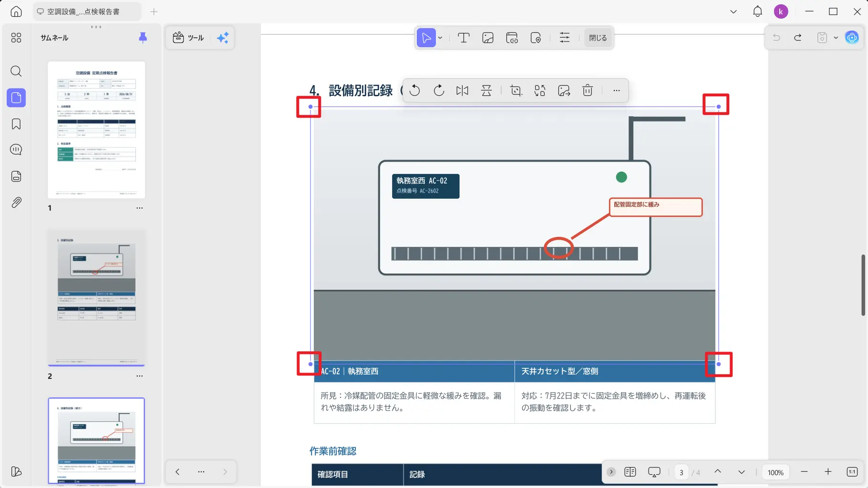Viewport: 868px width, 488px height.
Task: Rotate image counterclockwise
Action: 415,91
